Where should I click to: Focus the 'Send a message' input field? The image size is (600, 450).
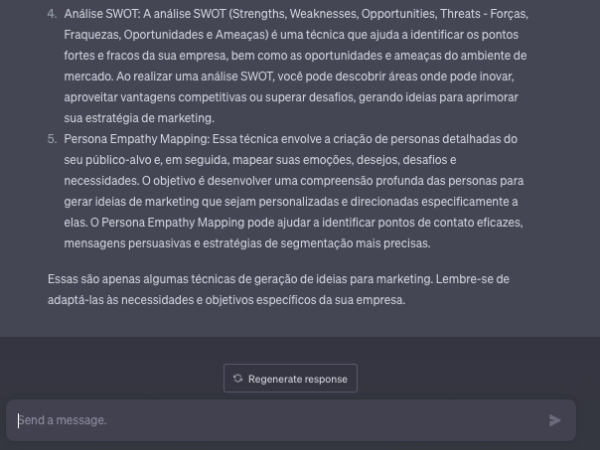pos(280,420)
